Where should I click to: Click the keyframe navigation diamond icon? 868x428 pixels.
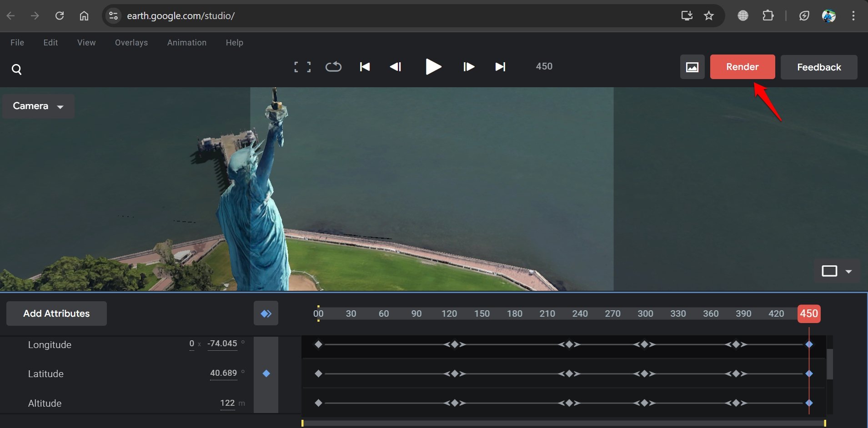tap(266, 314)
